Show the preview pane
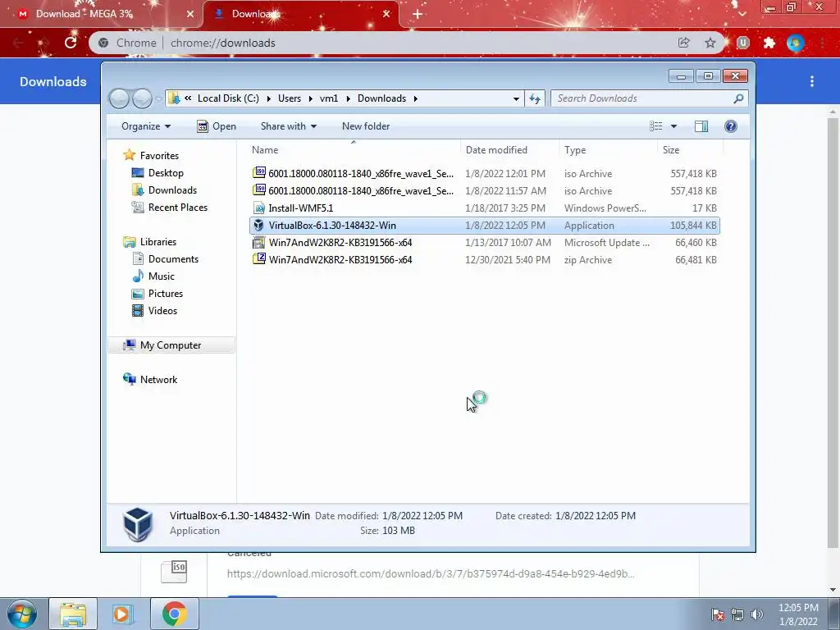840x630 pixels. (701, 126)
